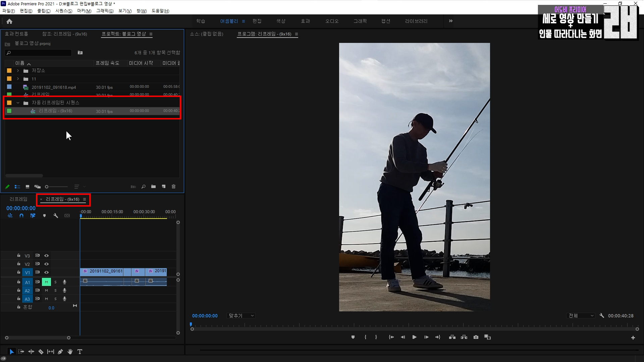Select the Type tool

[x=80, y=352]
